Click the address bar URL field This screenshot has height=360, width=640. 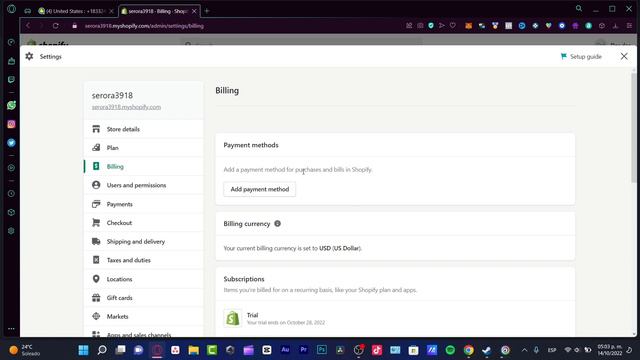pyautogui.click(x=144, y=26)
